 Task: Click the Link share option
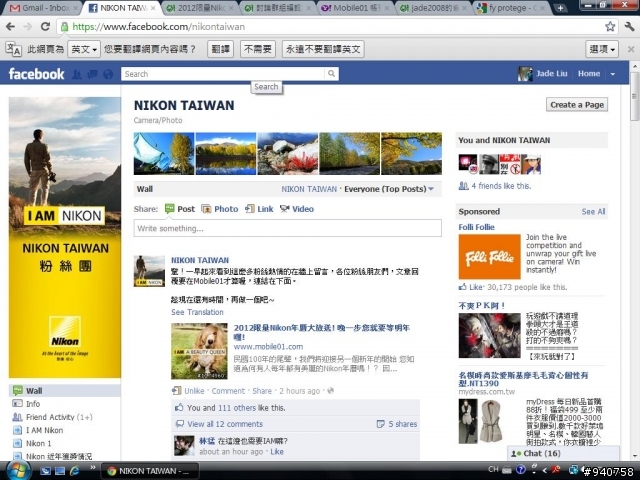(259, 209)
